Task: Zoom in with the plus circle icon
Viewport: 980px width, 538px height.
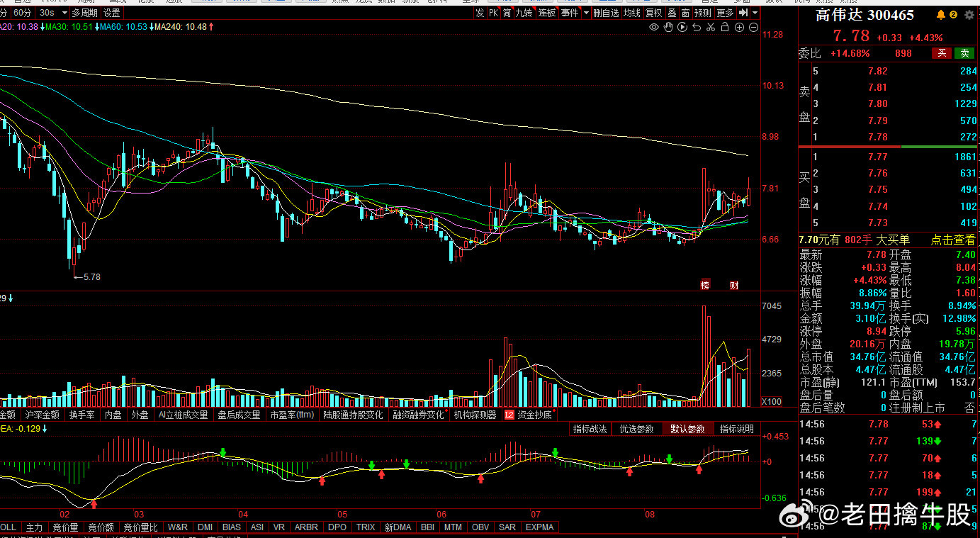Action: 739,27
